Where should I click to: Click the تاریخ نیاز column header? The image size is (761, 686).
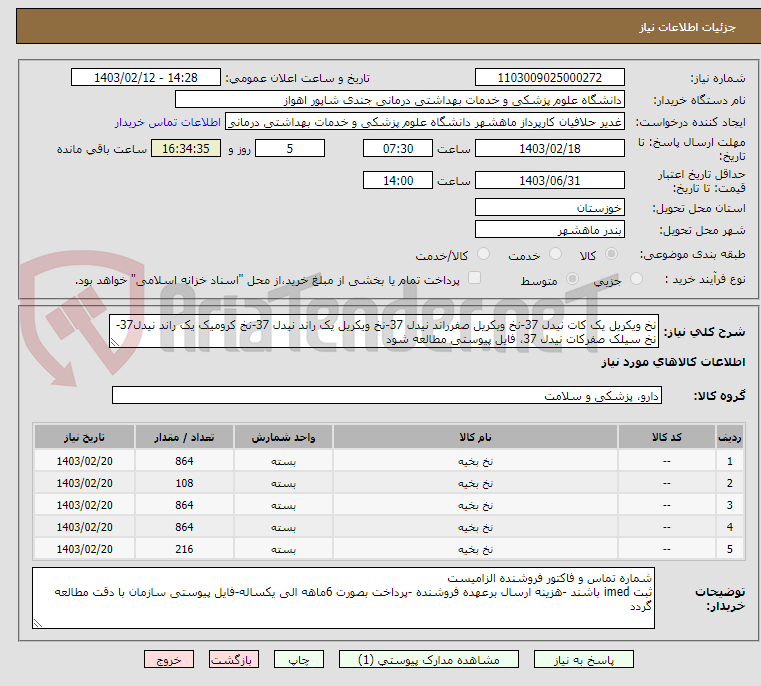point(84,437)
